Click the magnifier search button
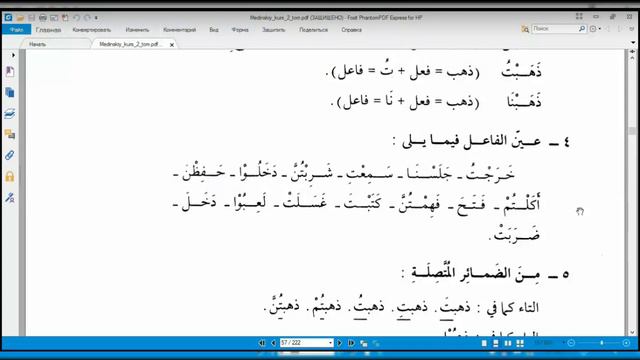This screenshot has width=640, height=360. pos(582,29)
